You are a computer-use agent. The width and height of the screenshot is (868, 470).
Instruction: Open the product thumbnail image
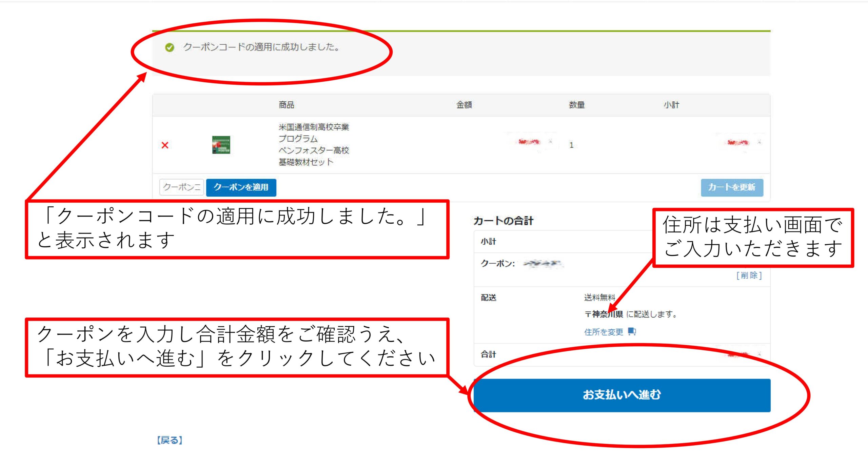(221, 145)
